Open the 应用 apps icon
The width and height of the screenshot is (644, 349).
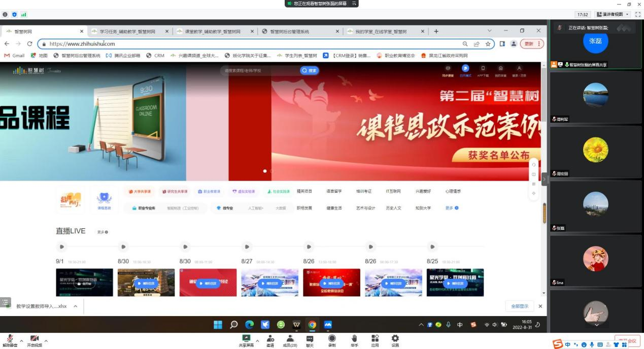pyautogui.click(x=375, y=338)
